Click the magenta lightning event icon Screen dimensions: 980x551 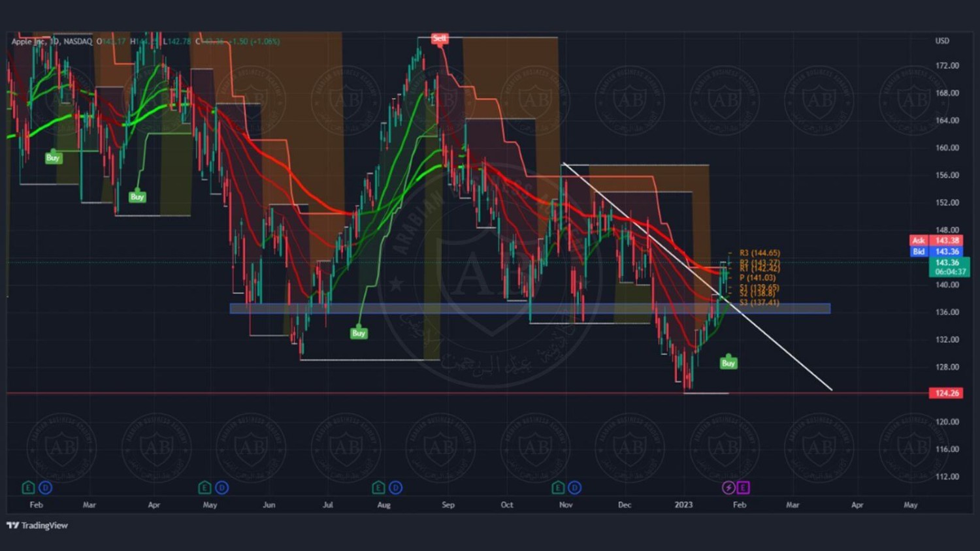click(x=728, y=488)
